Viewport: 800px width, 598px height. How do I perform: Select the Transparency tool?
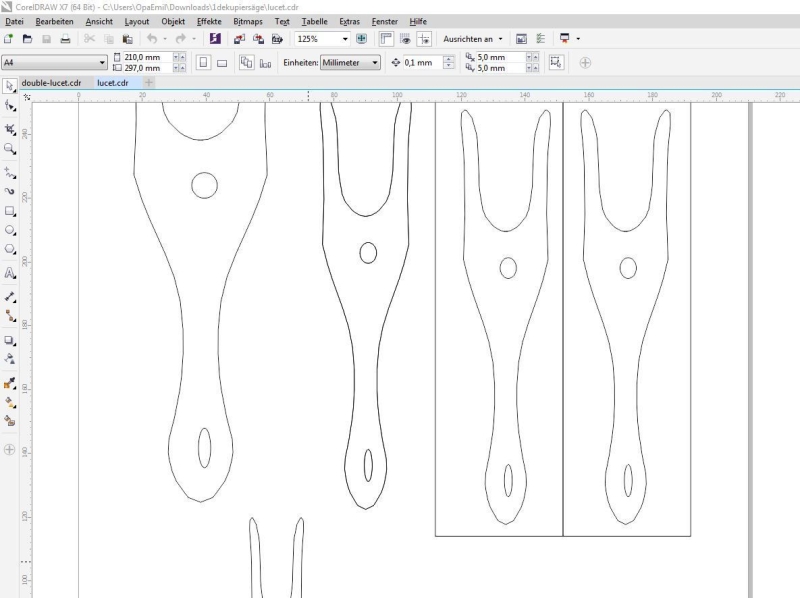click(10, 359)
